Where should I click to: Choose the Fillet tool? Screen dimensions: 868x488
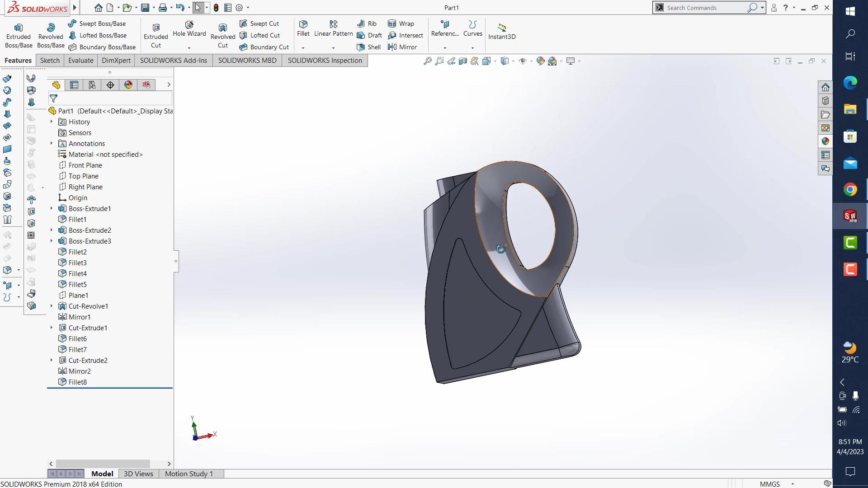tap(303, 28)
